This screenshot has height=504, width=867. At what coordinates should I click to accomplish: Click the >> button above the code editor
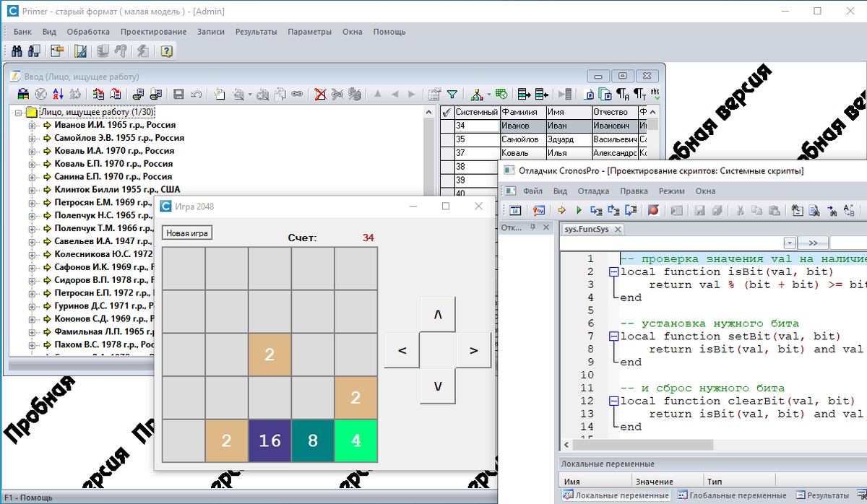click(x=813, y=243)
